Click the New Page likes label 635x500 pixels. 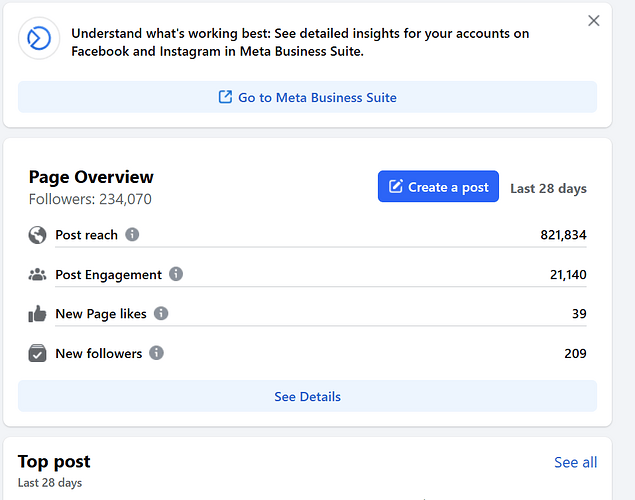101,314
